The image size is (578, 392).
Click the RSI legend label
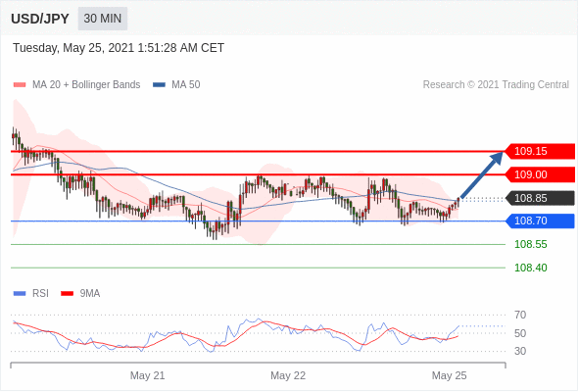[x=40, y=294]
